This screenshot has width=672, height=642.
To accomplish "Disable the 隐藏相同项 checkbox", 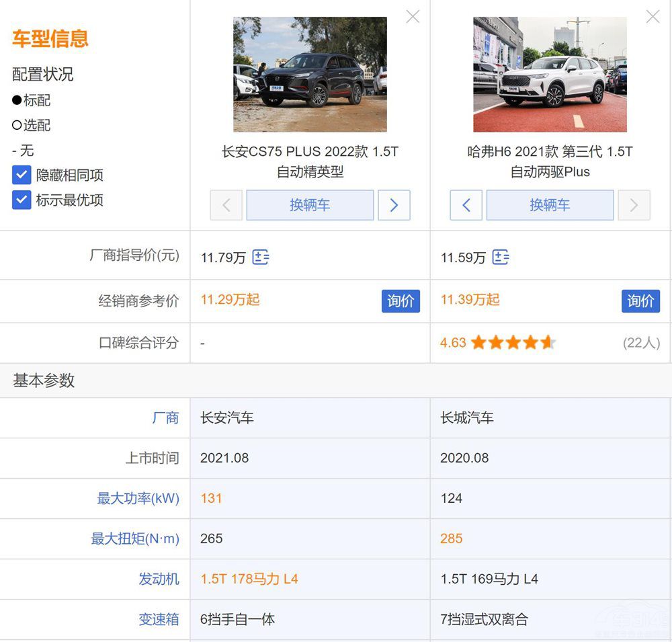I will 22,175.
